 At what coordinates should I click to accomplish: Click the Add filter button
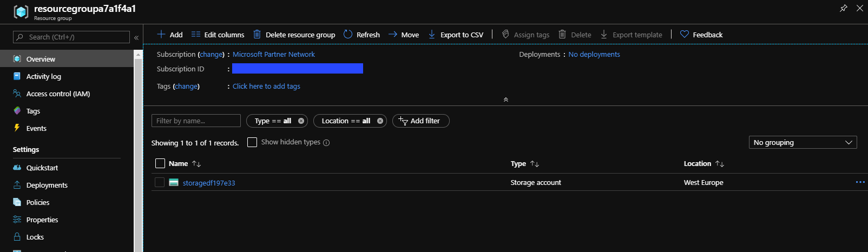point(420,121)
